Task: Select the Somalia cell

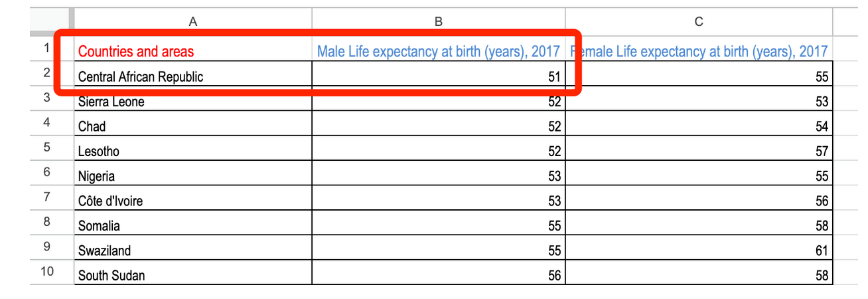Action: [x=192, y=225]
